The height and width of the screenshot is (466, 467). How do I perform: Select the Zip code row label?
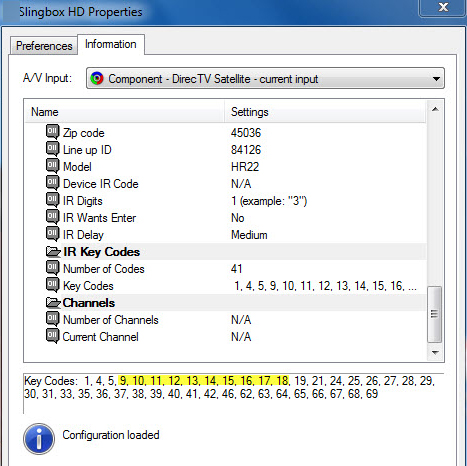(x=84, y=133)
